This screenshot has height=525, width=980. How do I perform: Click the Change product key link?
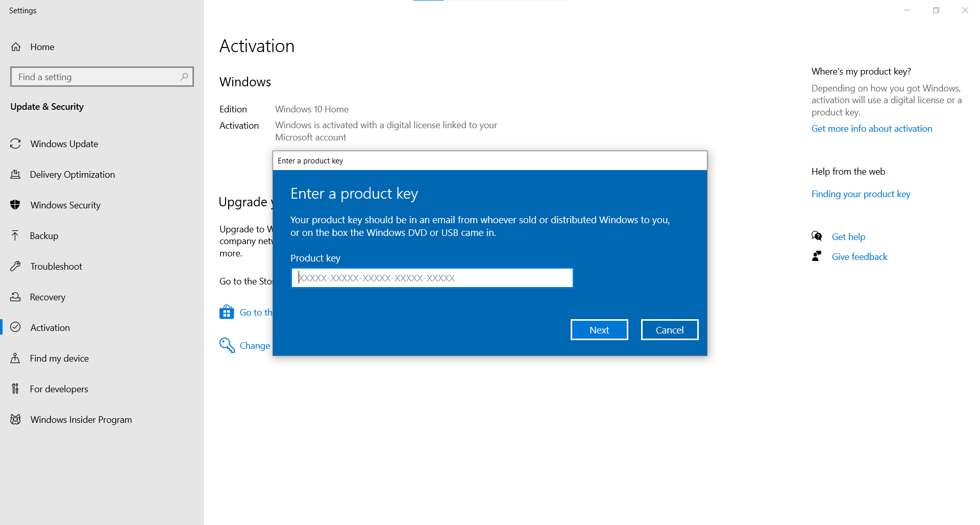point(255,346)
